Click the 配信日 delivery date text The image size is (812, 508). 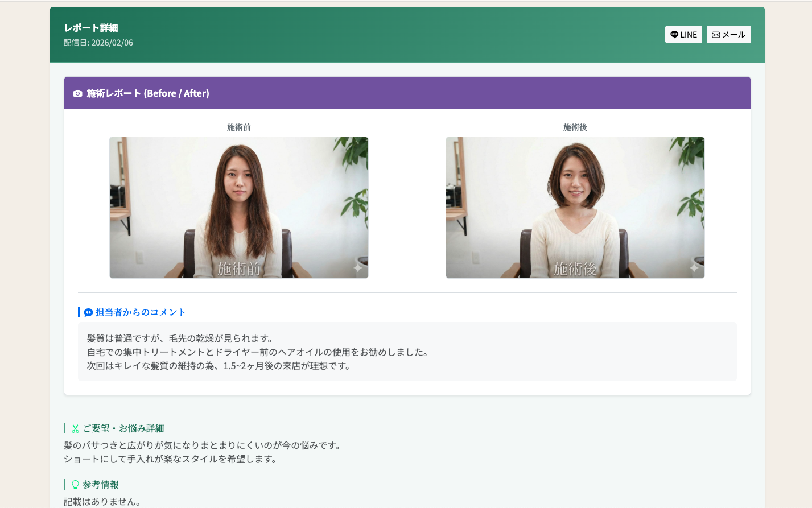point(98,42)
